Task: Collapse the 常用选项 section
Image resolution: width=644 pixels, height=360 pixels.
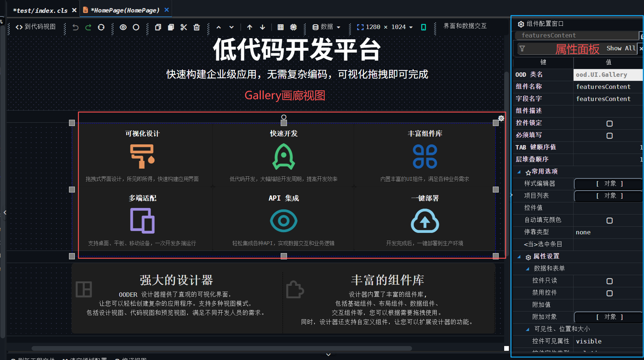Action: [519, 172]
